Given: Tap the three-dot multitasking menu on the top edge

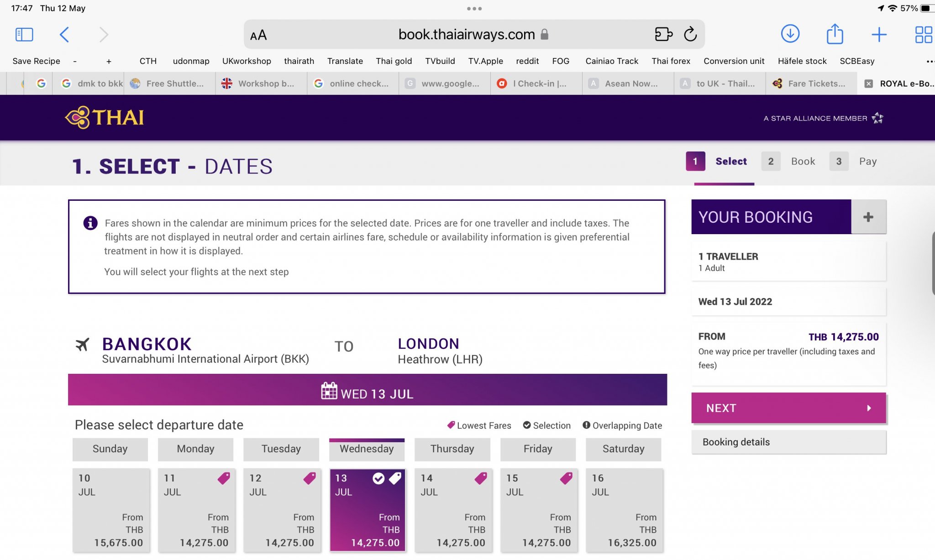Looking at the screenshot, I should 474,8.
